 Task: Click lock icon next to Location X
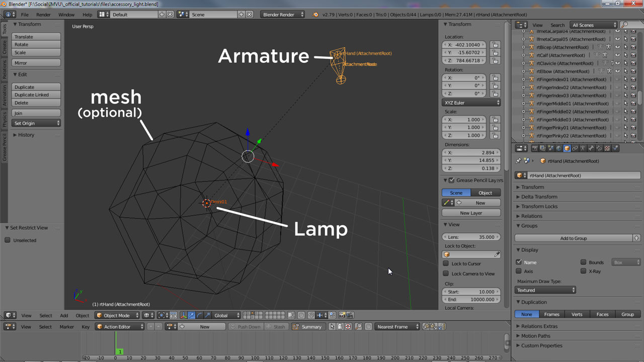(495, 45)
